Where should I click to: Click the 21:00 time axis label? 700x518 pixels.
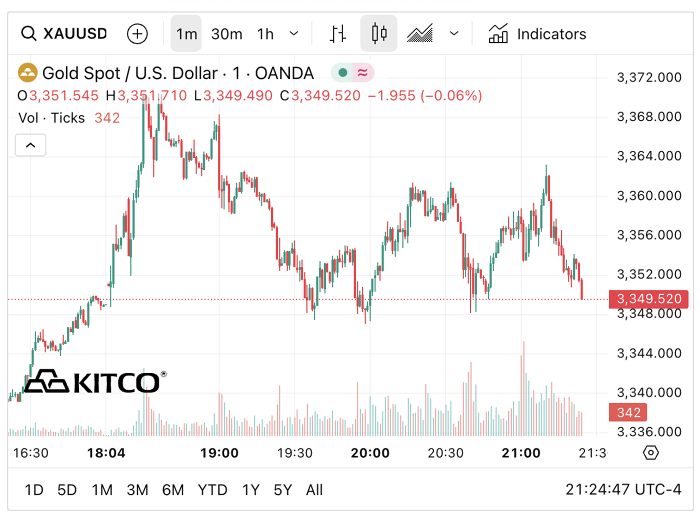point(521,453)
